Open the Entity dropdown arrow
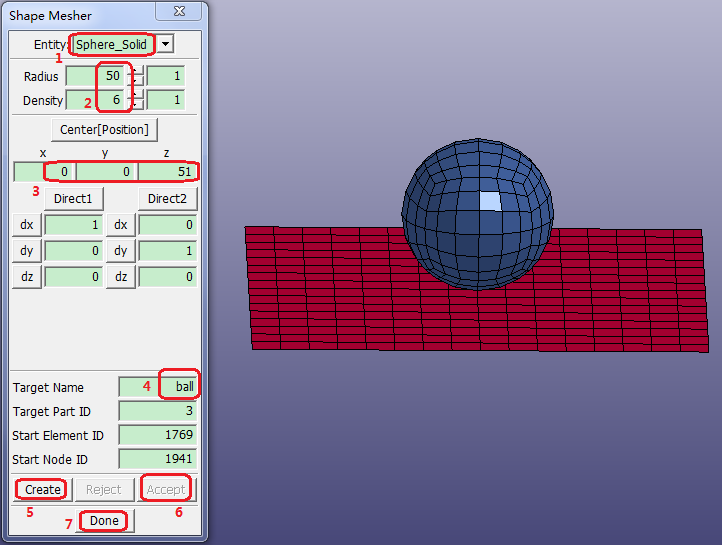This screenshot has height=545, width=722. pos(166,44)
